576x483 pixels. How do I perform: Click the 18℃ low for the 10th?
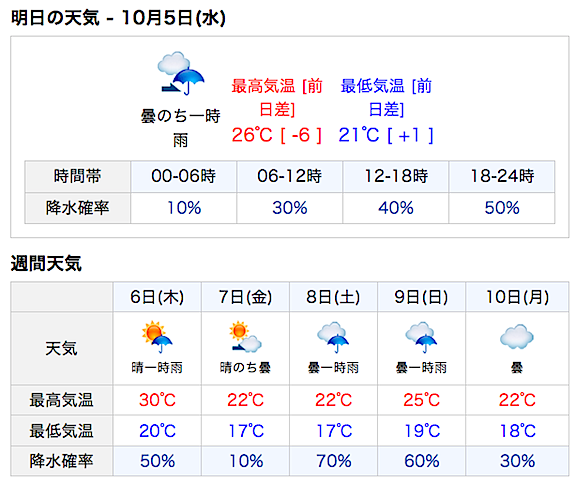(x=518, y=431)
